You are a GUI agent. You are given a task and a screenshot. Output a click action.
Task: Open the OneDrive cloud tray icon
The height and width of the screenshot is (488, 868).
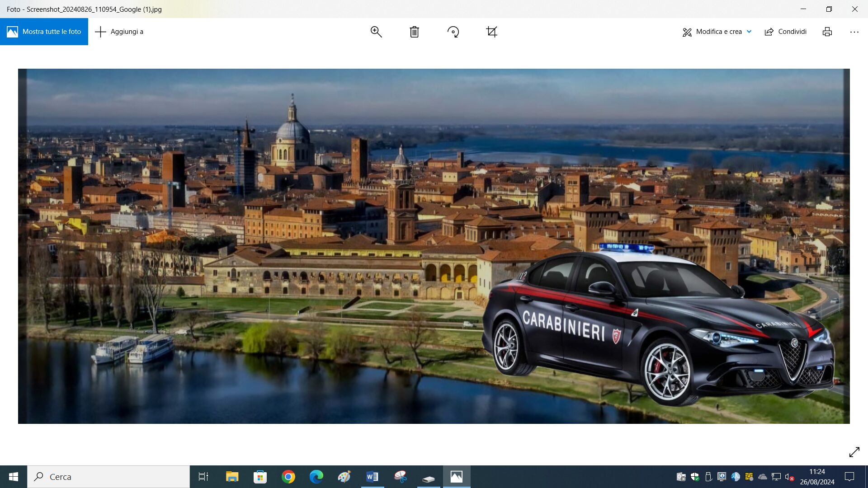[763, 477]
